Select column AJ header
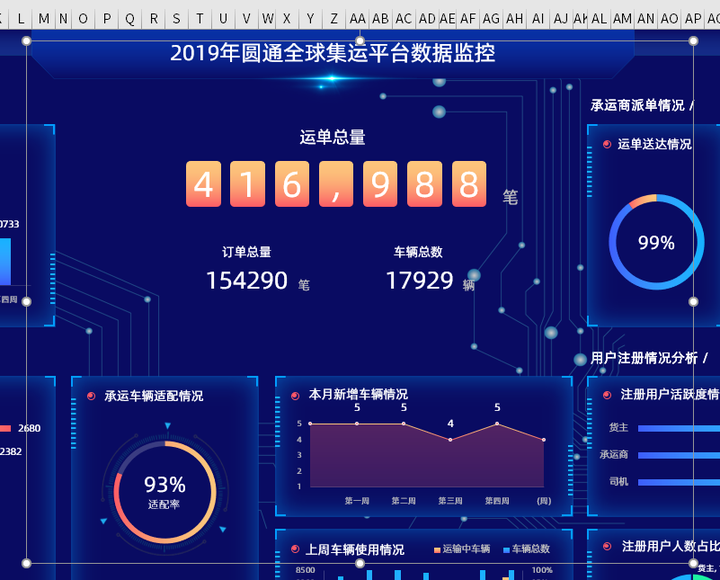 561,19
